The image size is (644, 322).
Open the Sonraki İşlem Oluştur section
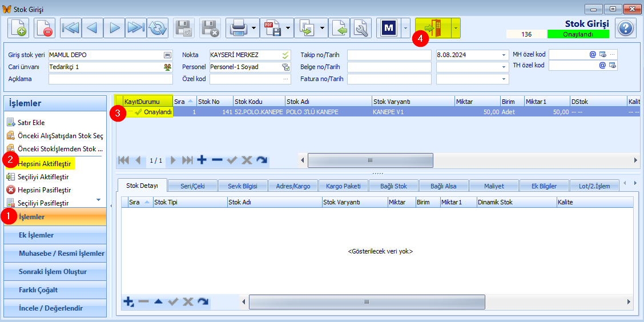click(x=55, y=272)
